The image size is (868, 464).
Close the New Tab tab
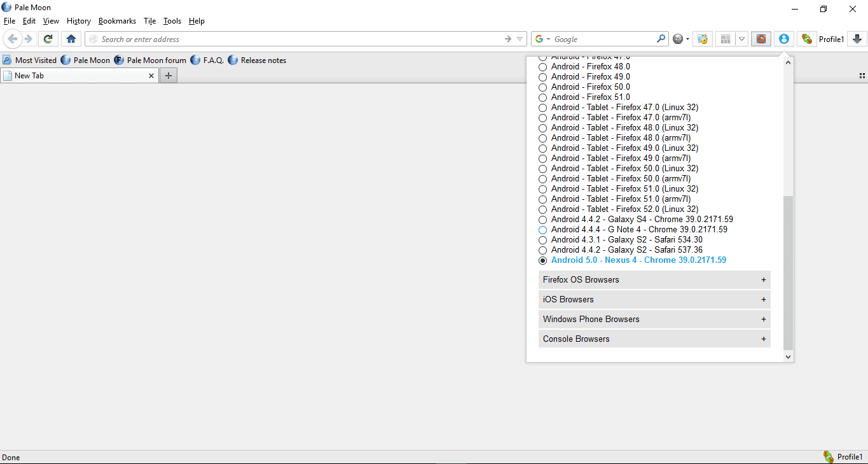point(151,76)
